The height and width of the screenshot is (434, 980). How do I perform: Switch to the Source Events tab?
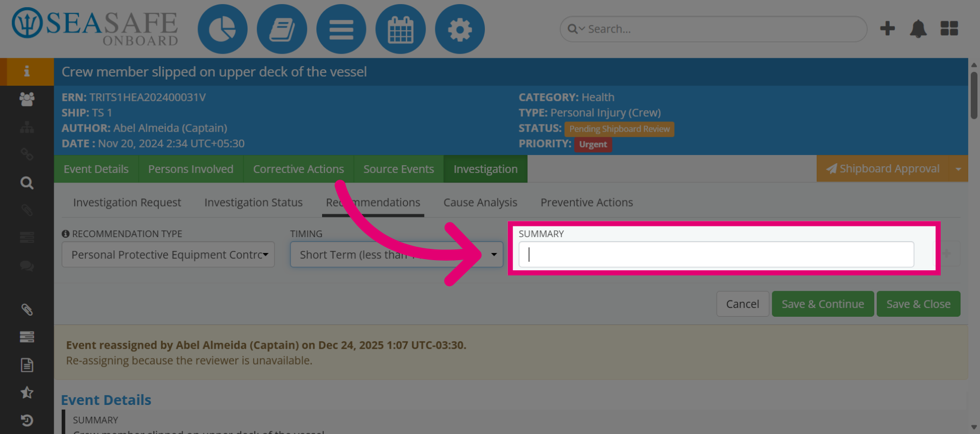coord(399,169)
